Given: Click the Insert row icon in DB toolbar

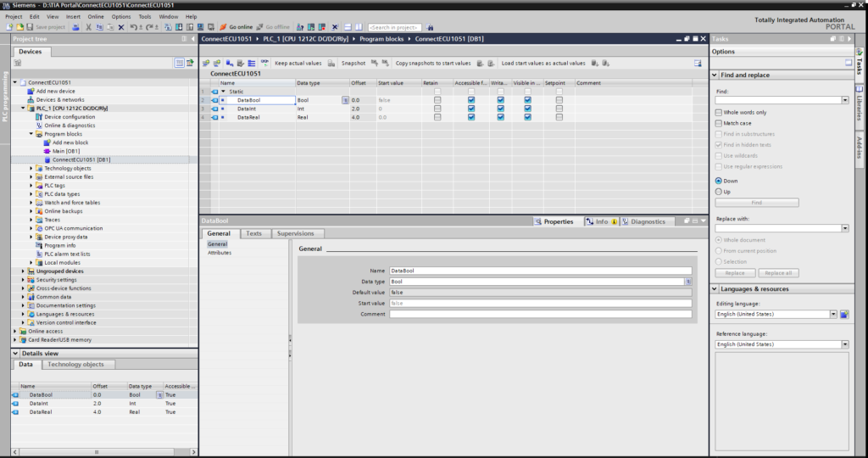Looking at the screenshot, I should click(206, 63).
